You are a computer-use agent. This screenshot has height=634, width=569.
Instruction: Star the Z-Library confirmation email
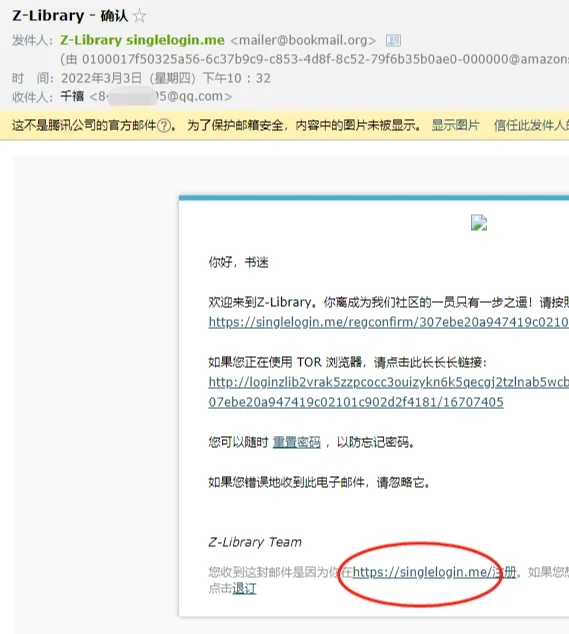(140, 16)
